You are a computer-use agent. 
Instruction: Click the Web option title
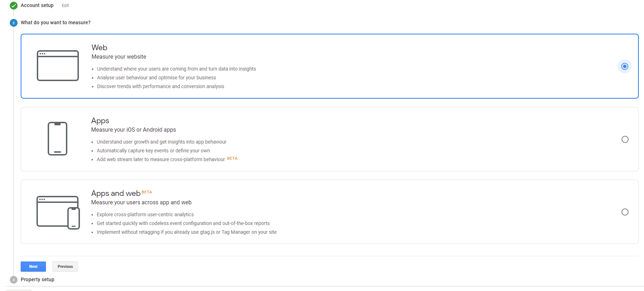pos(99,47)
